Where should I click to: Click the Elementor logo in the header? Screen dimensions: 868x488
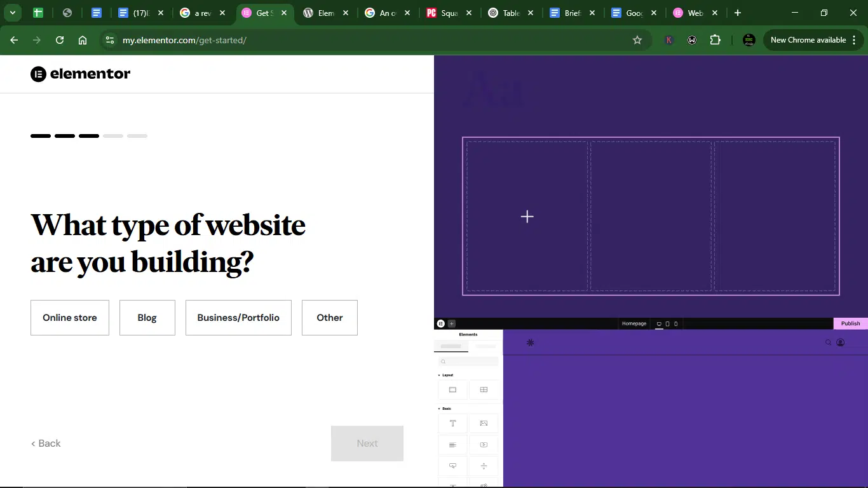(x=81, y=74)
